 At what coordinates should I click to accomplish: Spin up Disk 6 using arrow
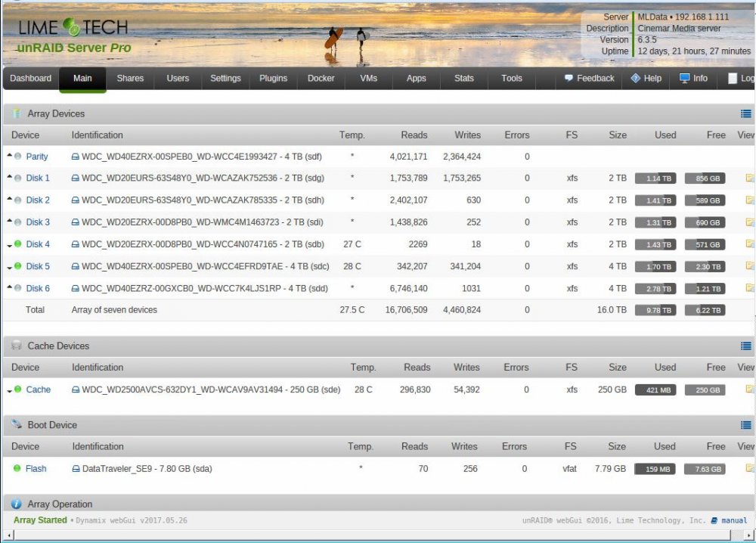click(9, 287)
